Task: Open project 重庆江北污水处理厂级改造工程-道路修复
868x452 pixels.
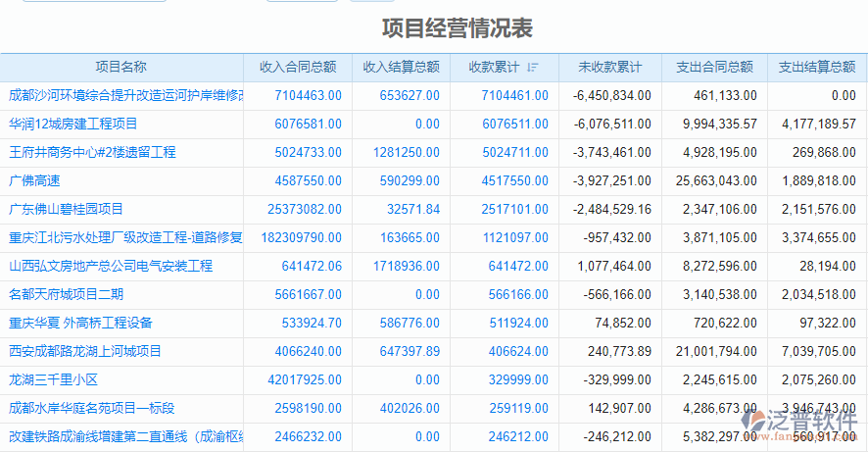Action: 126,237
